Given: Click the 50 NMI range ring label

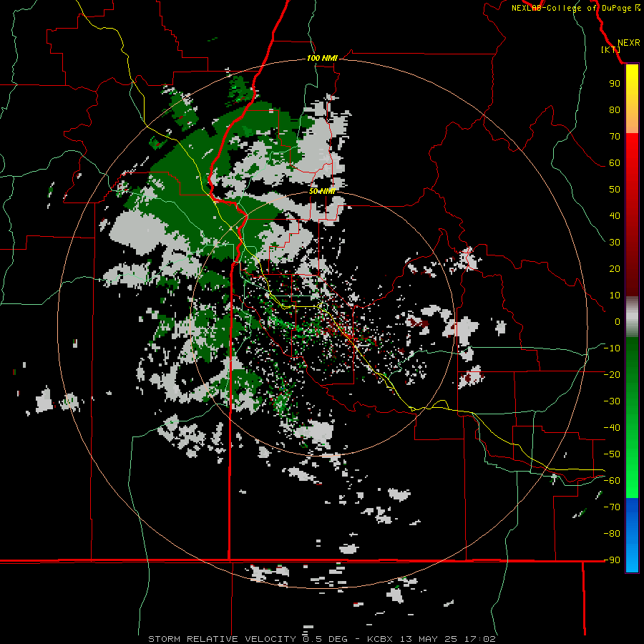Looking at the screenshot, I should [x=322, y=191].
